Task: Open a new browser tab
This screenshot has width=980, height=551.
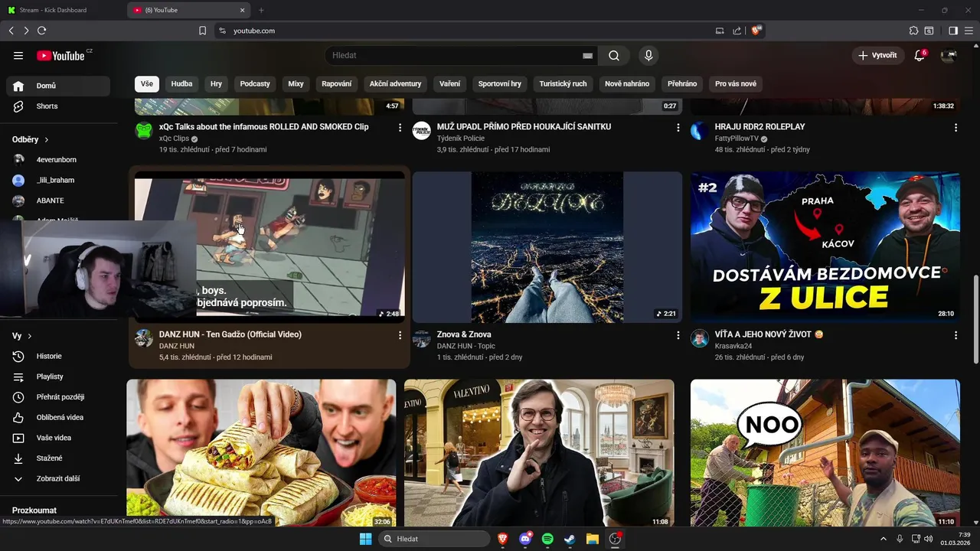Action: click(261, 10)
